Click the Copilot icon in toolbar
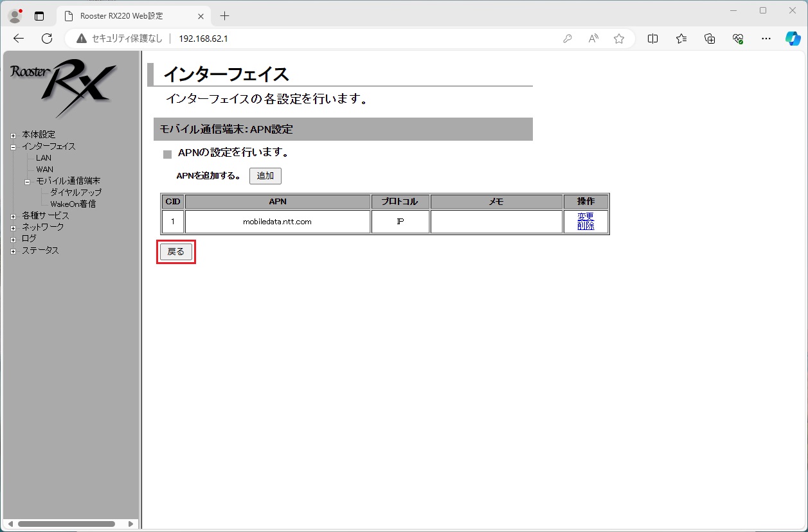 pyautogui.click(x=793, y=39)
